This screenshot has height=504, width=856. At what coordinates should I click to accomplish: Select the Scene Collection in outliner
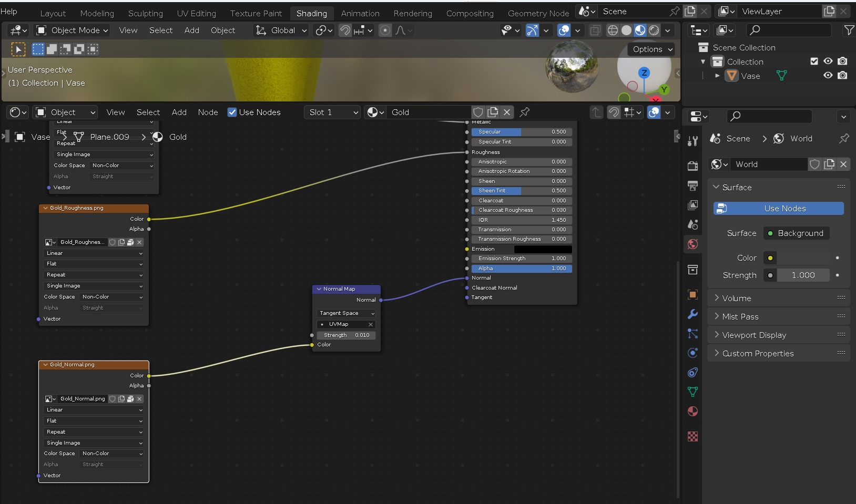click(x=743, y=47)
